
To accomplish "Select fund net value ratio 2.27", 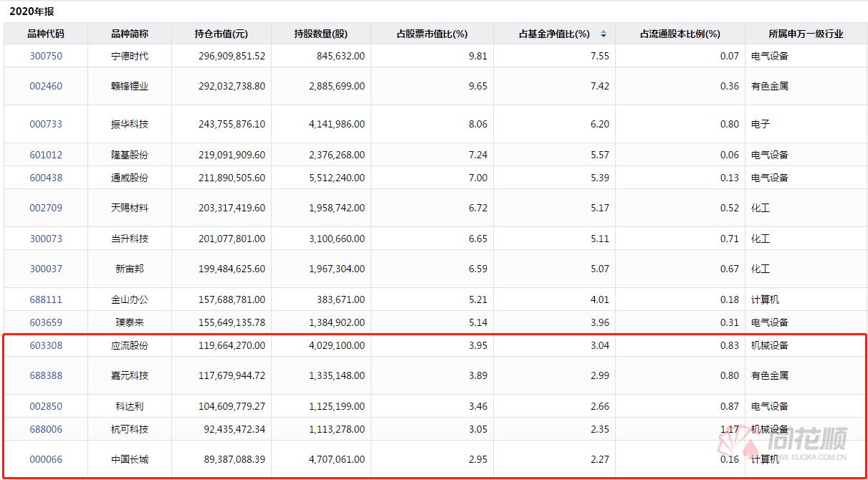I will pos(599,459).
